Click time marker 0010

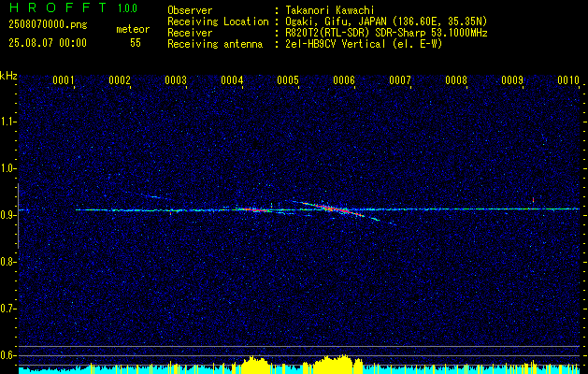tap(568, 80)
